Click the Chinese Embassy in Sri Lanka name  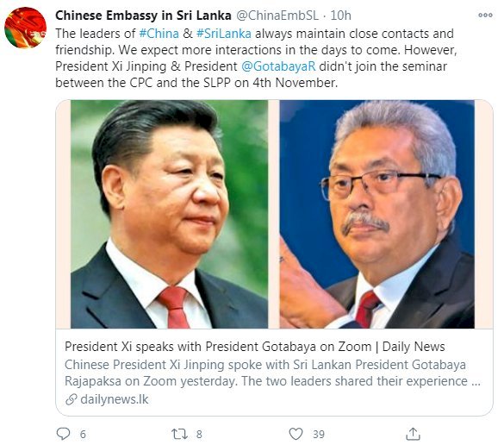click(143, 16)
